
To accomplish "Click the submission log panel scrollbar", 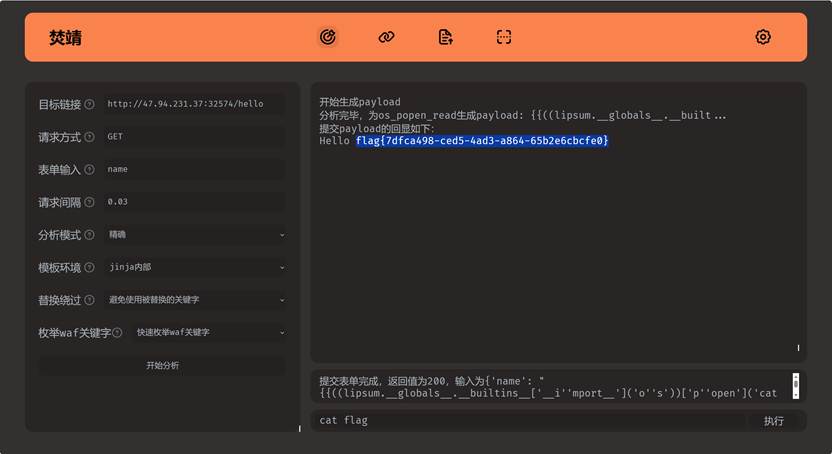I will [796, 385].
